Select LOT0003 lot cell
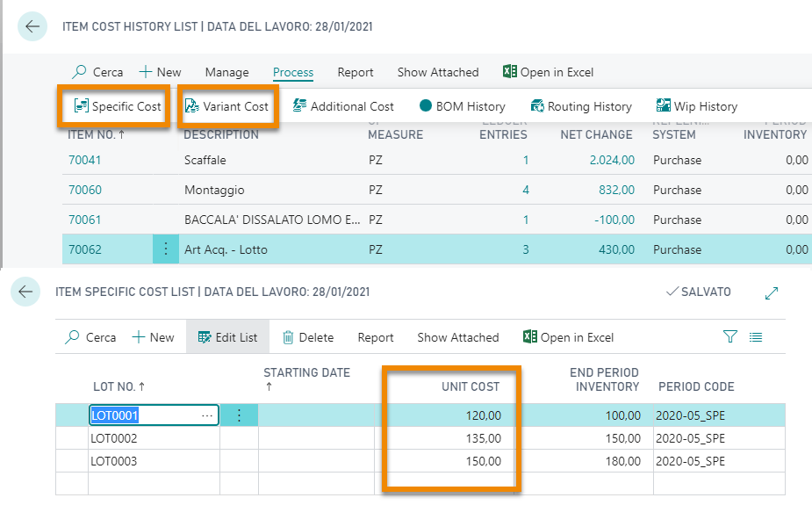The height and width of the screenshot is (505, 812). coord(154,461)
